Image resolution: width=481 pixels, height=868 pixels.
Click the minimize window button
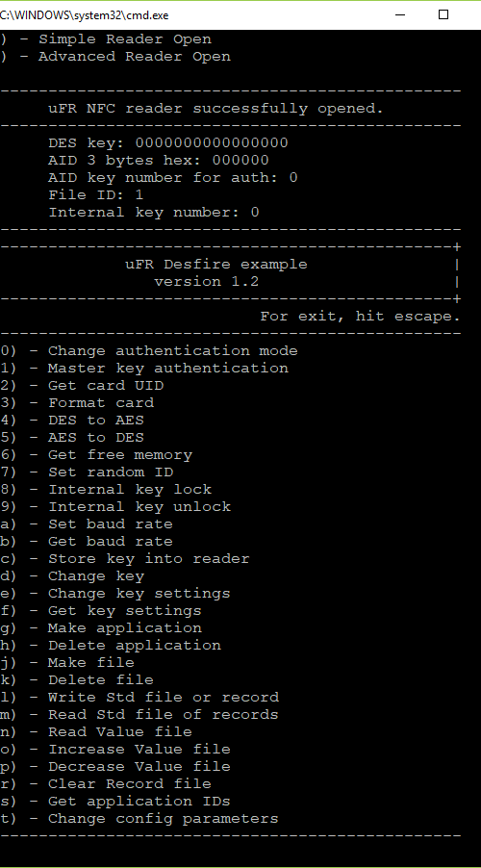click(400, 15)
